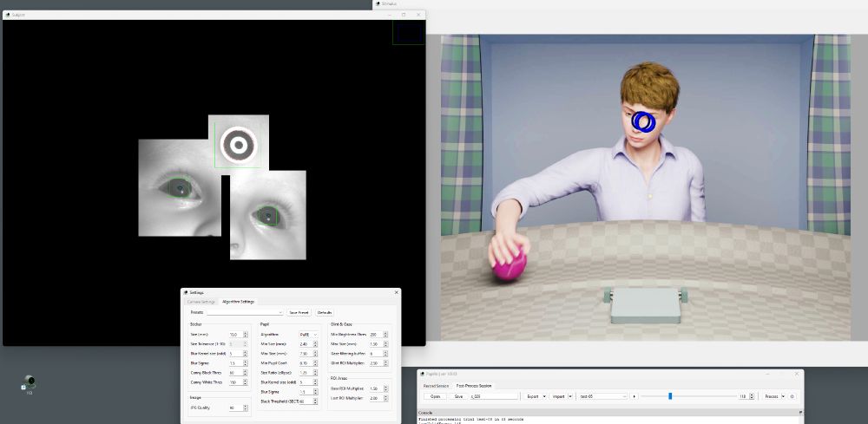
Task: Click the Console panel header
Action: 610,413
